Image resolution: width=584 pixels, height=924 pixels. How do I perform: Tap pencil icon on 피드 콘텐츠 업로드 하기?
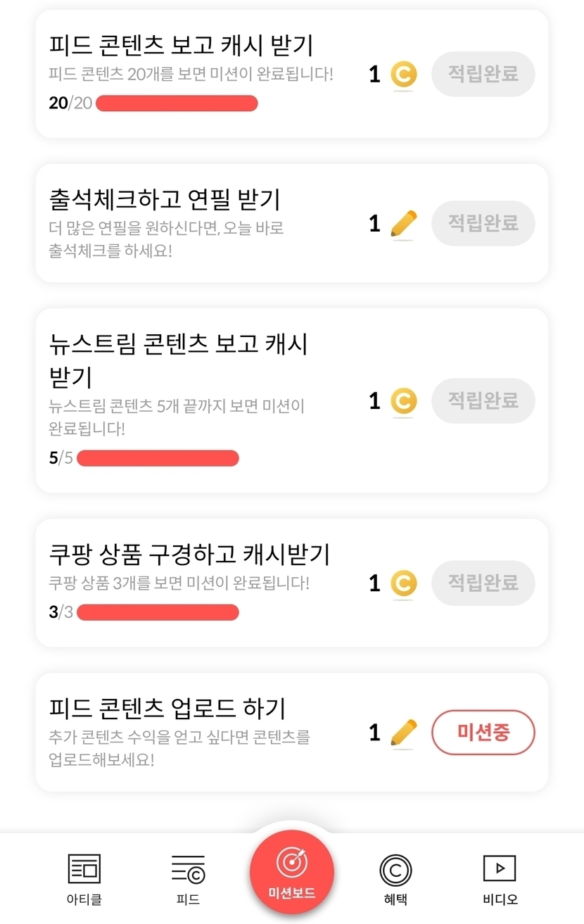pyautogui.click(x=403, y=733)
